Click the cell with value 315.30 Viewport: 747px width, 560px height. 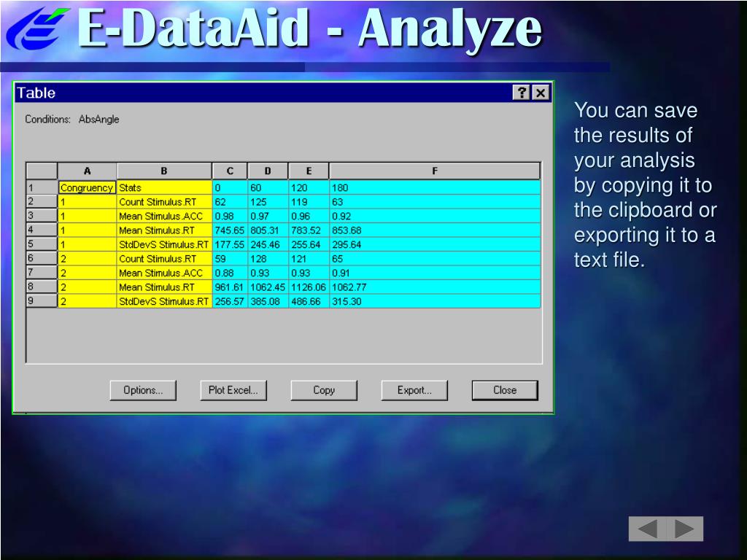click(435, 302)
